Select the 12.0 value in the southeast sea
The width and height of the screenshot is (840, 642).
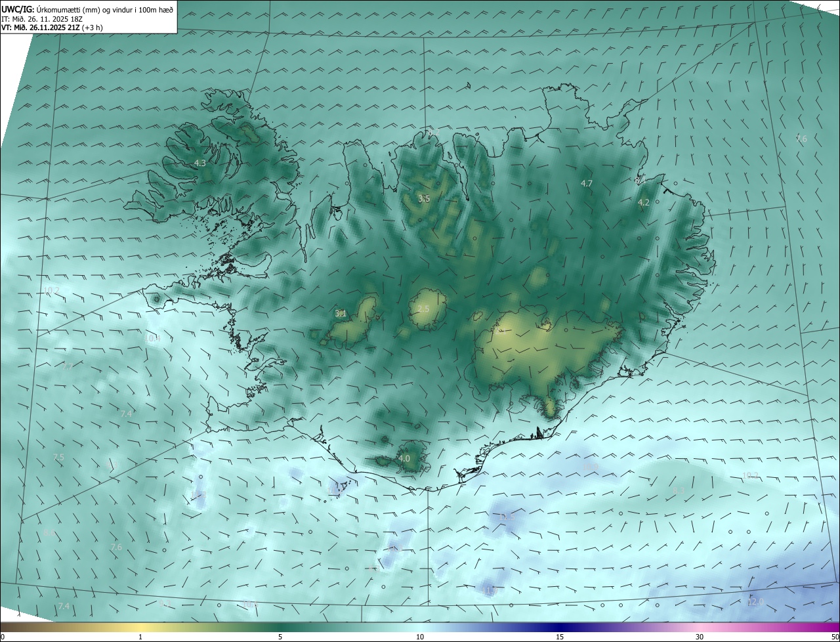[x=755, y=602]
